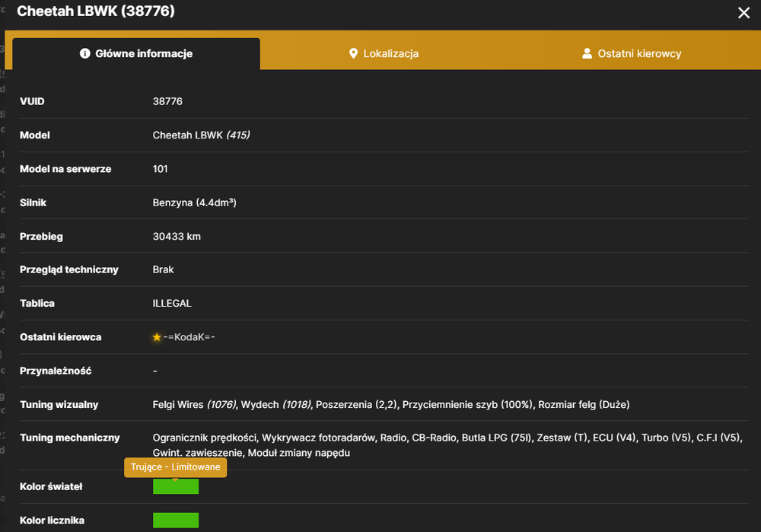Image resolution: width=761 pixels, height=532 pixels.
Task: Open the -=KodaK=- driver profile link
Action: tap(189, 337)
